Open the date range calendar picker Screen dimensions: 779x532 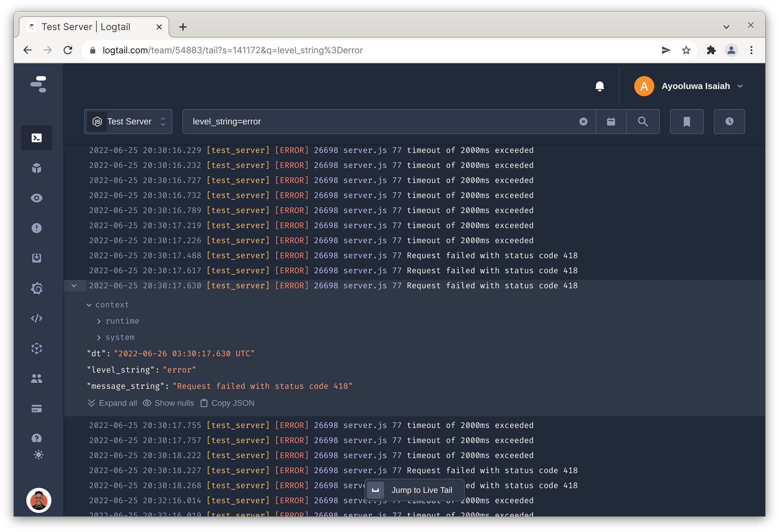(x=611, y=121)
